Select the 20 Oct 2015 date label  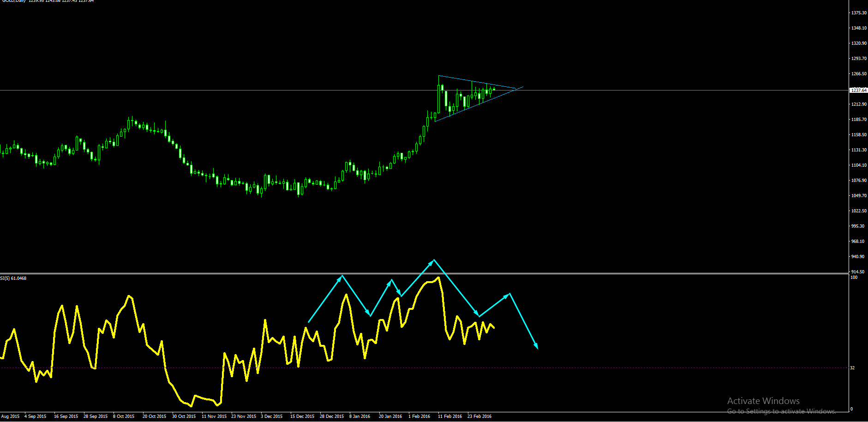(154, 416)
